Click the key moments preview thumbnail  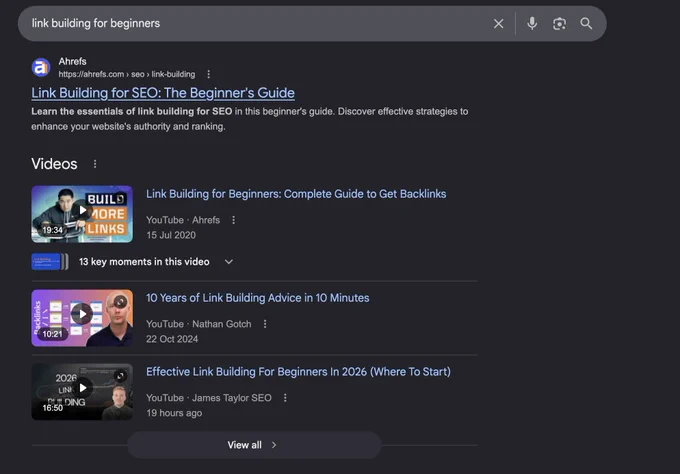[49, 262]
